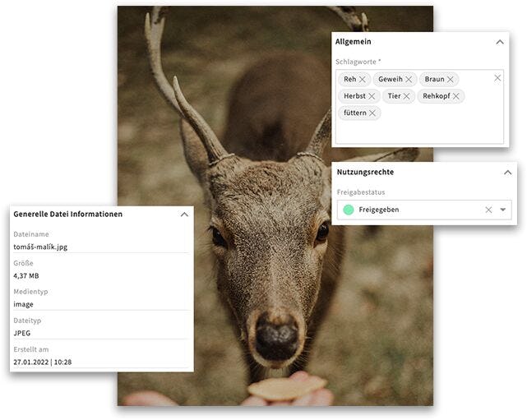527x420 pixels.
Task: Clear all Schlagworte tags
Action: tap(497, 78)
